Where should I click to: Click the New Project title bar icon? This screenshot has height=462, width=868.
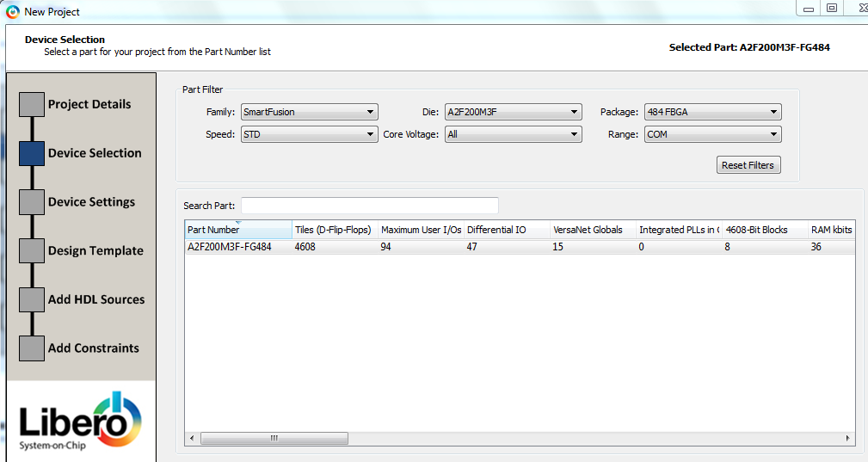click(x=12, y=11)
